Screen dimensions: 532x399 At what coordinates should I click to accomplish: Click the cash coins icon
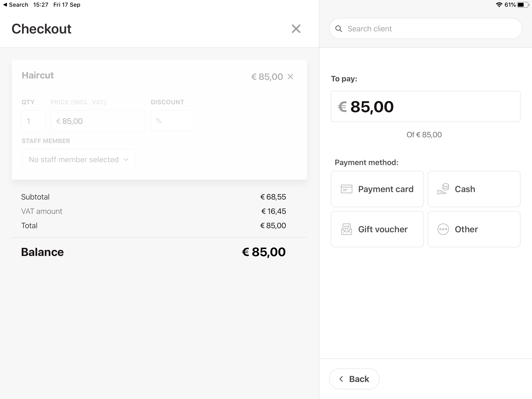pos(443,189)
